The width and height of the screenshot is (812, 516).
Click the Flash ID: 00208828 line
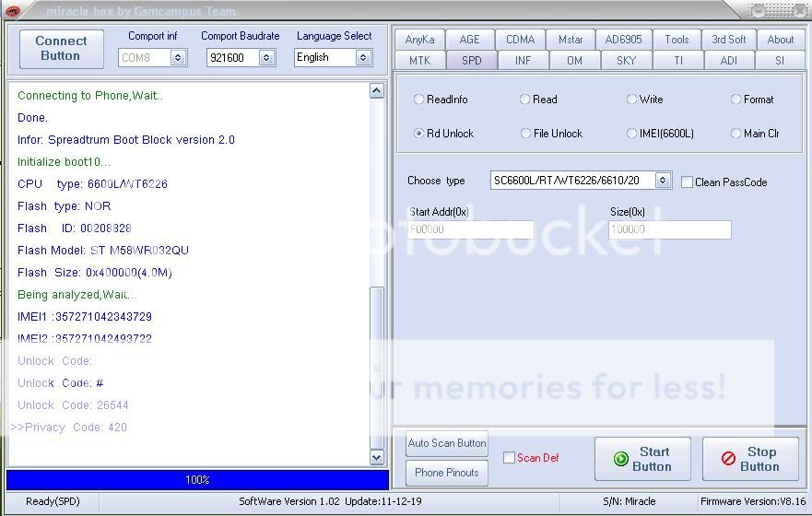(x=74, y=228)
